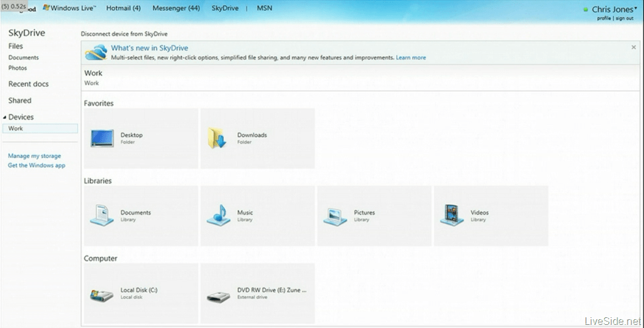The image size is (644, 328).
Task: Open Documents in the sidebar
Action: tap(23, 57)
